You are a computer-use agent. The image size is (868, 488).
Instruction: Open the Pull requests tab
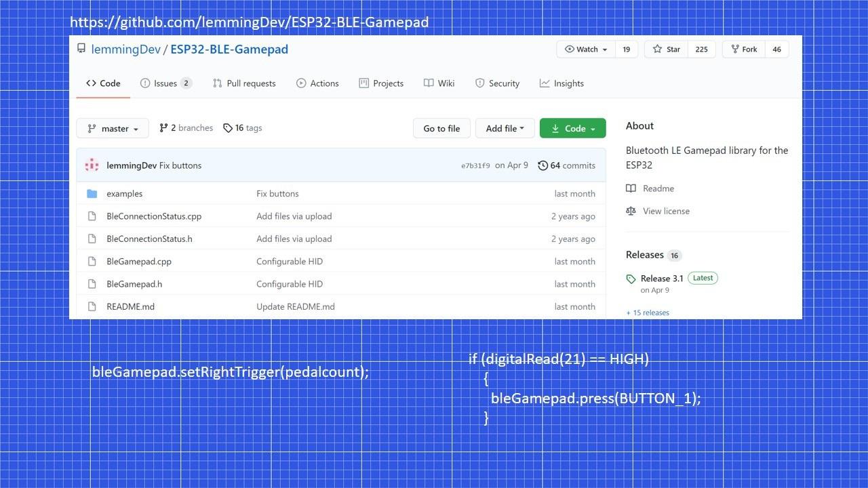(244, 83)
